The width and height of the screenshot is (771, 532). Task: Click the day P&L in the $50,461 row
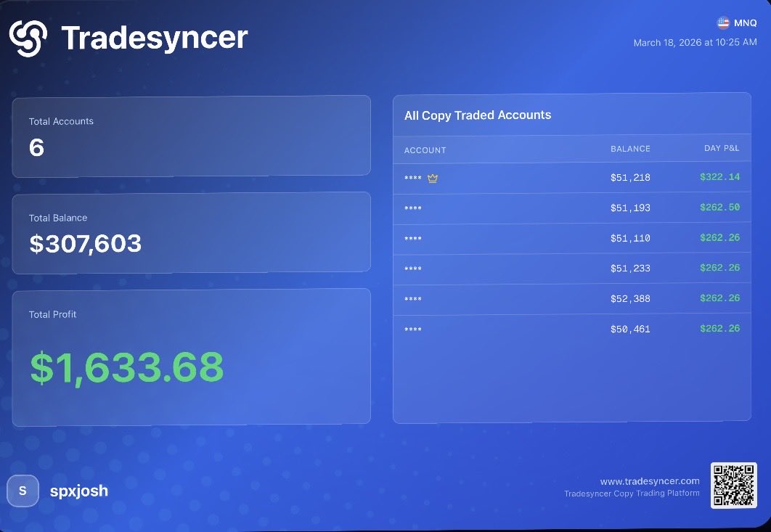click(719, 329)
